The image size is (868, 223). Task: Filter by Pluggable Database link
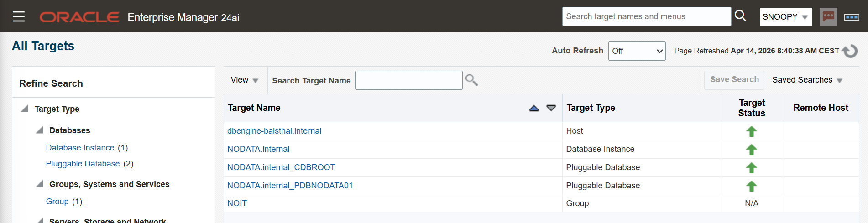click(83, 164)
